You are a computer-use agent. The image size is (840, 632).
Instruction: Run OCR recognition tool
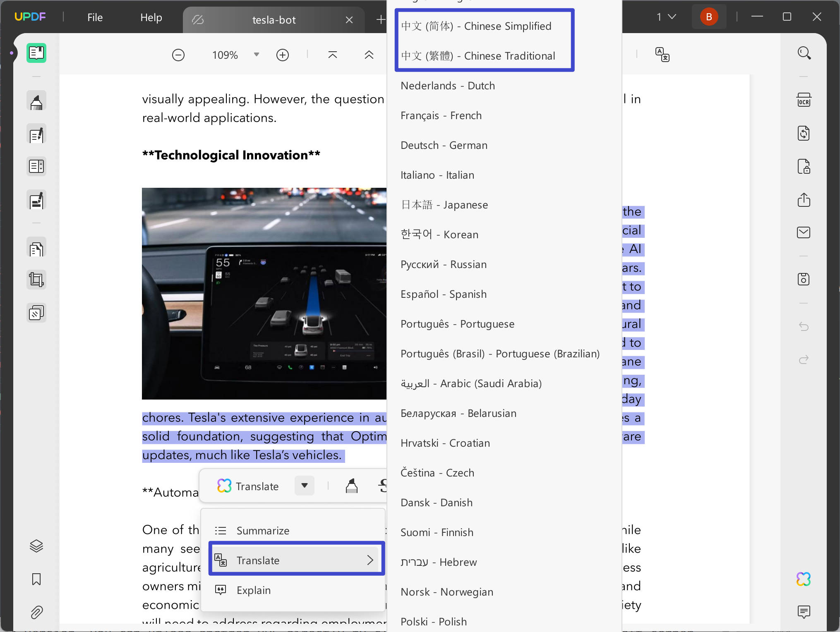tap(804, 100)
